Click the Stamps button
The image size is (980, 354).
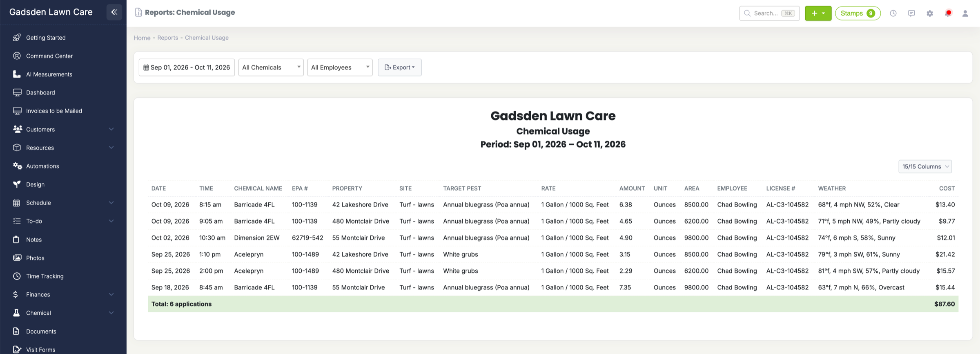coord(857,13)
